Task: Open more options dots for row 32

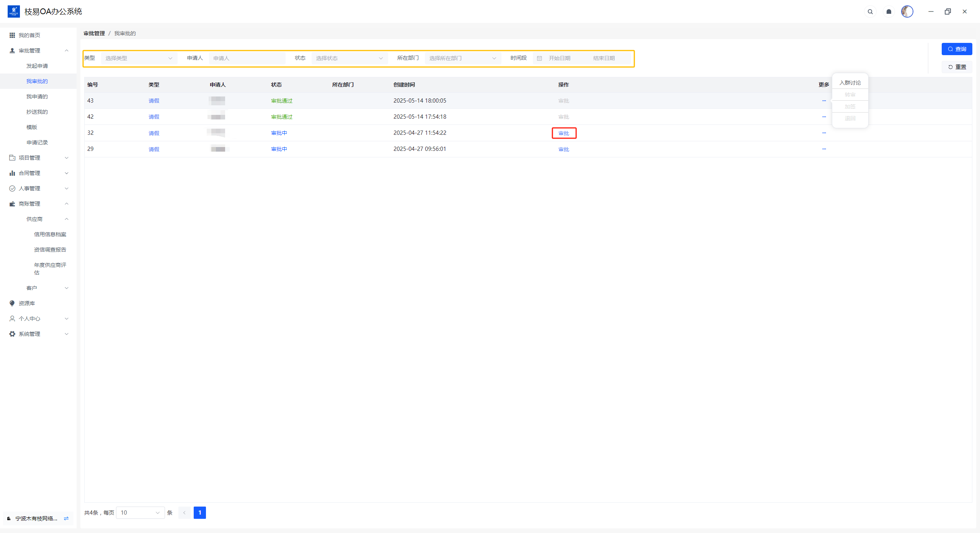Action: tap(824, 133)
